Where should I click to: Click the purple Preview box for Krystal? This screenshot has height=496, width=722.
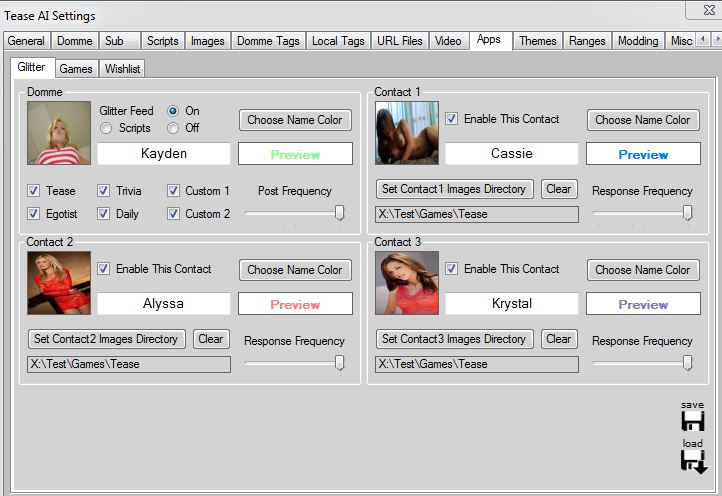[x=643, y=304]
